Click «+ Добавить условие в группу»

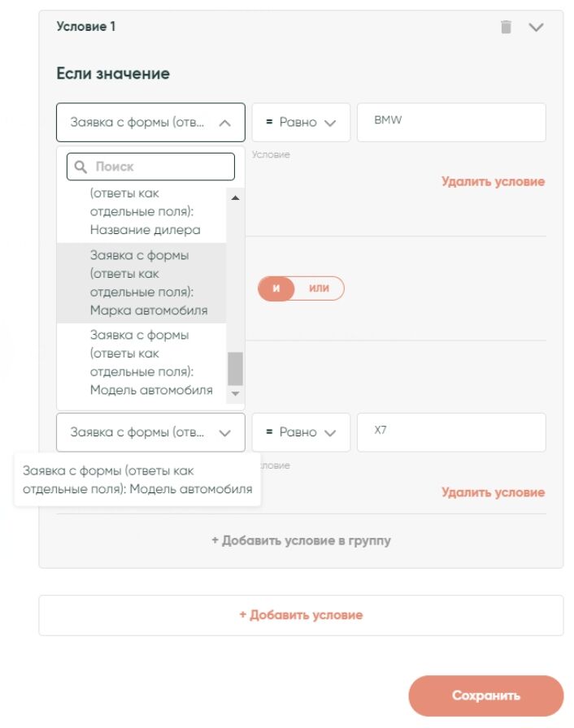click(x=301, y=540)
